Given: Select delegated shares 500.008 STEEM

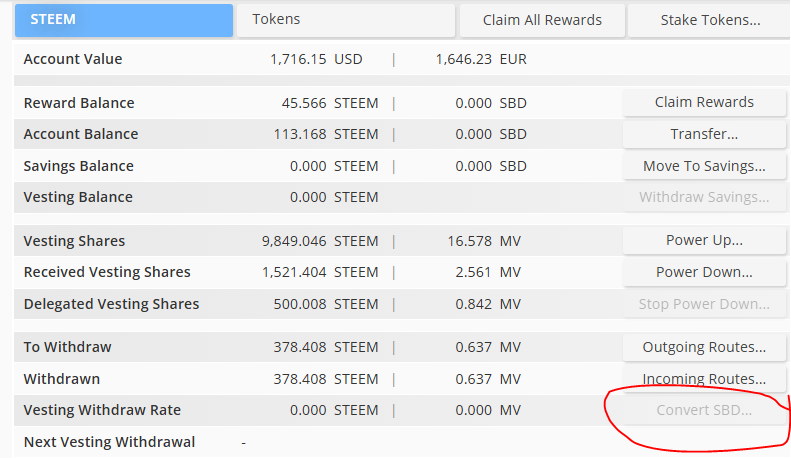Looking at the screenshot, I should coord(326,304).
